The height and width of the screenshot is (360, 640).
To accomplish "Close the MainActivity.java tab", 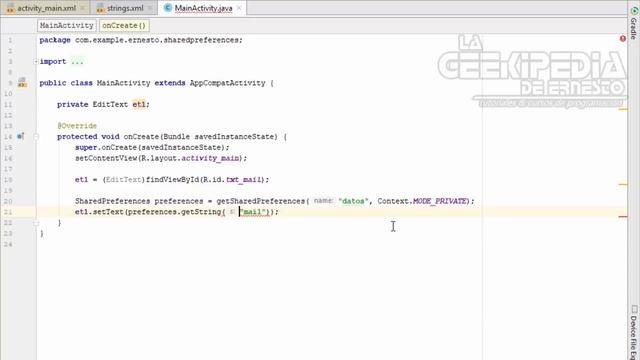I will [x=239, y=8].
